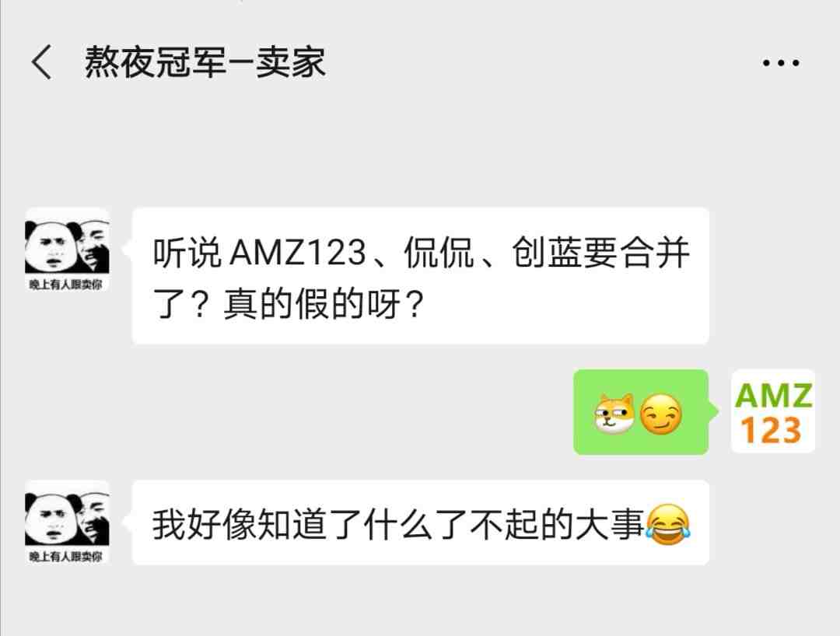Select the green emoji reply bubble
The height and width of the screenshot is (636, 840).
[641, 411]
